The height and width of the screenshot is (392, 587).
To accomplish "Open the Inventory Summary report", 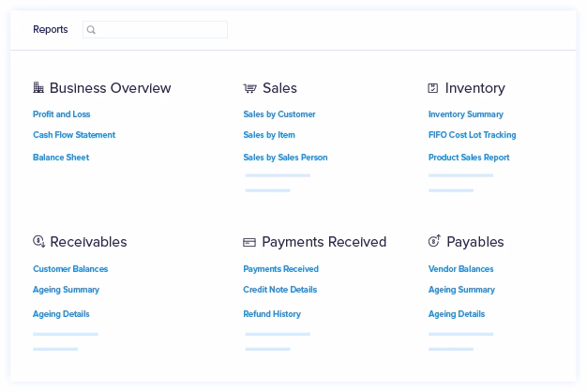I will (466, 114).
